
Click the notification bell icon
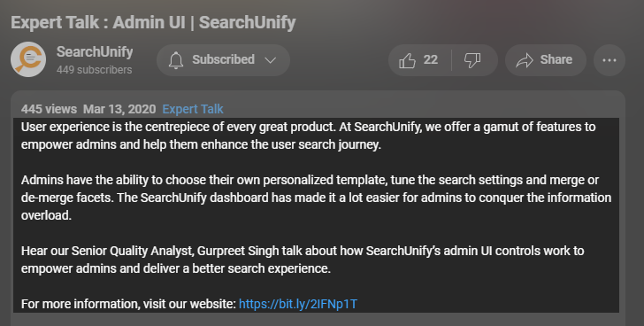(176, 60)
